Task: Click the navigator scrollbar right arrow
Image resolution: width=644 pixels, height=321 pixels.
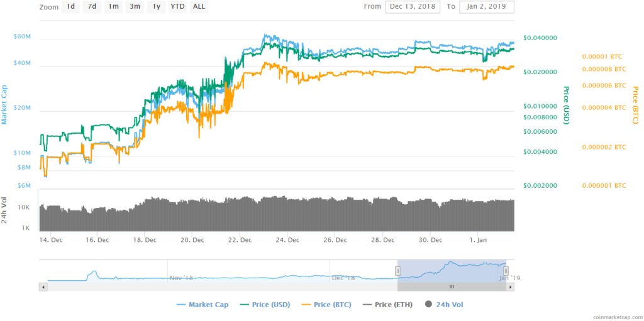Action: coord(510,287)
